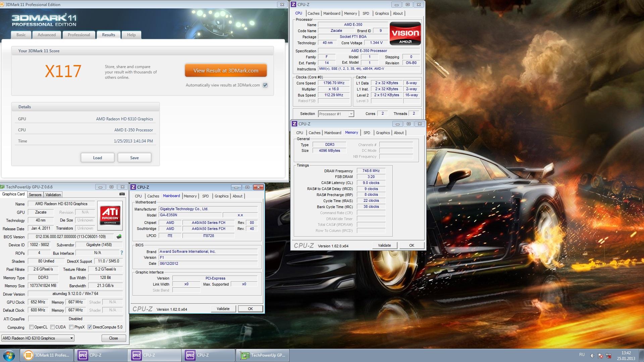
Task: Toggle the DirectCompute 5.0 checkbox
Action: (x=90, y=327)
